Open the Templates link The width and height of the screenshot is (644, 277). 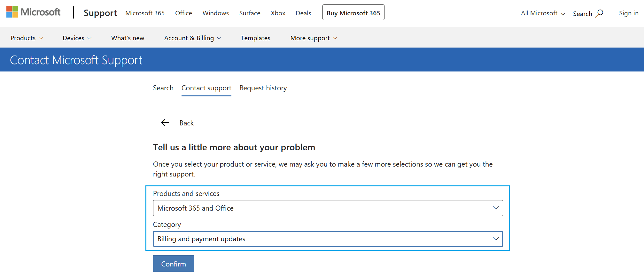pyautogui.click(x=255, y=38)
